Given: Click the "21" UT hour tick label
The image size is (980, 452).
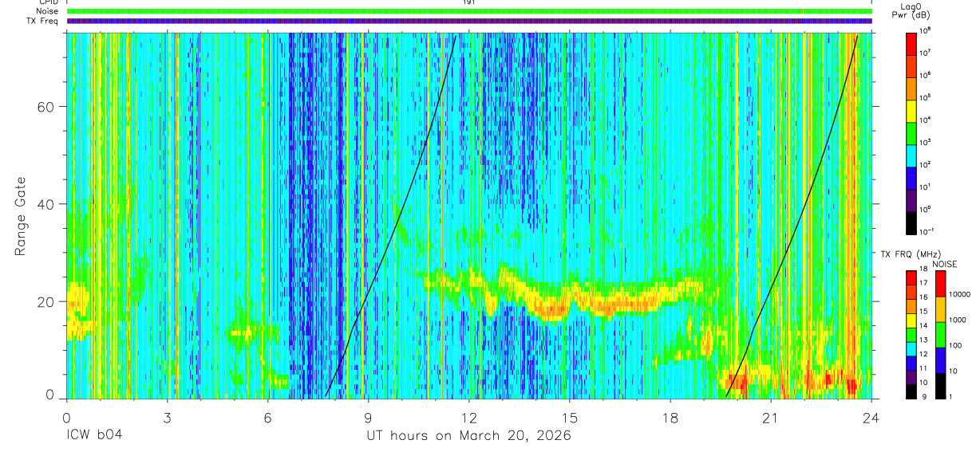Looking at the screenshot, I should [x=771, y=417].
